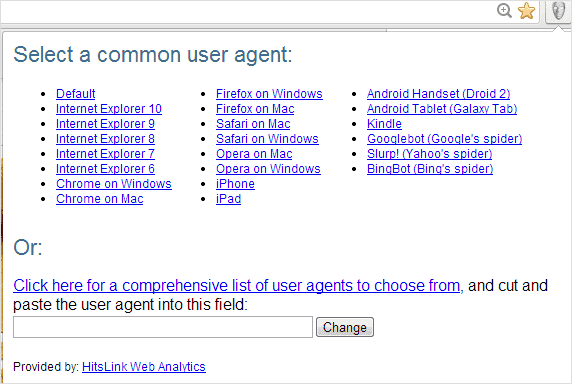This screenshot has height=384, width=572.
Task: Select the iPad user agent
Action: [228, 199]
